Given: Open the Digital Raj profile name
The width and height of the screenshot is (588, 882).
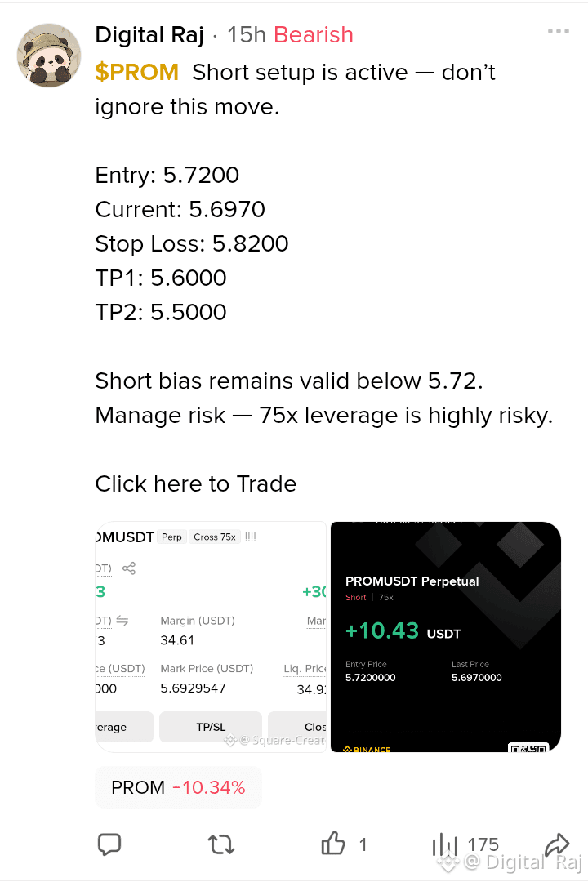Looking at the screenshot, I should [x=149, y=35].
